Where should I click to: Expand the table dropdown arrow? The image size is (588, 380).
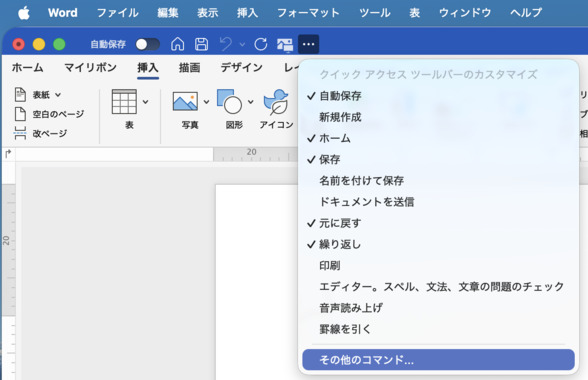click(x=146, y=102)
